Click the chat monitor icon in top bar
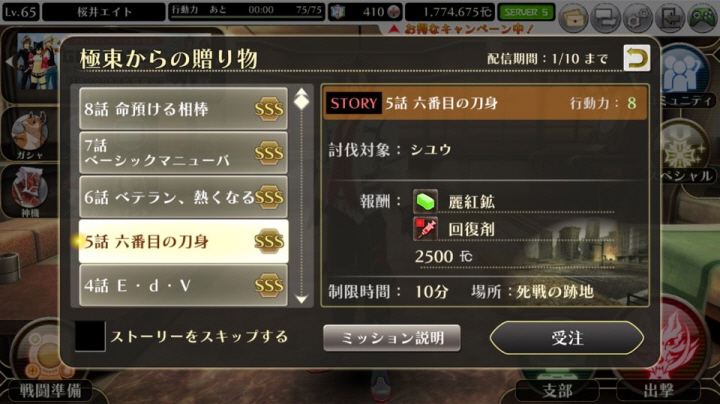 (605, 18)
